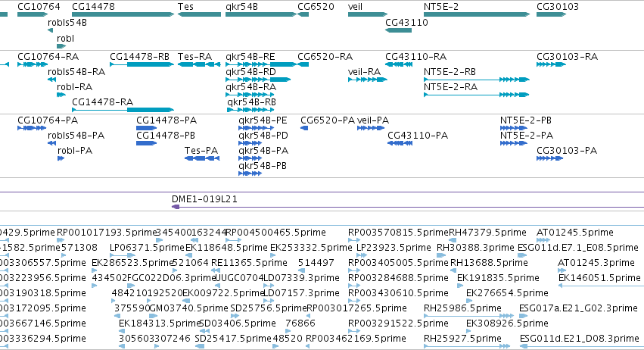Click the robl-RA transcript label
Viewport: 644px width, 350px height.
74,87
